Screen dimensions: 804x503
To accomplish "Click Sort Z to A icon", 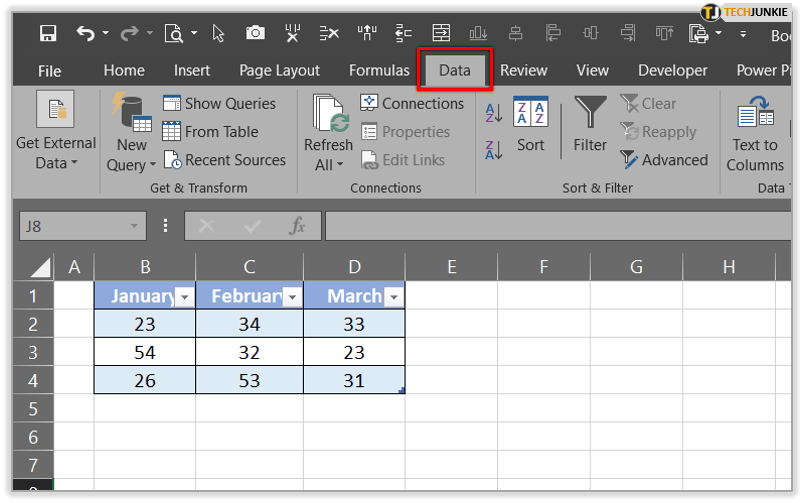I will pyautogui.click(x=493, y=150).
